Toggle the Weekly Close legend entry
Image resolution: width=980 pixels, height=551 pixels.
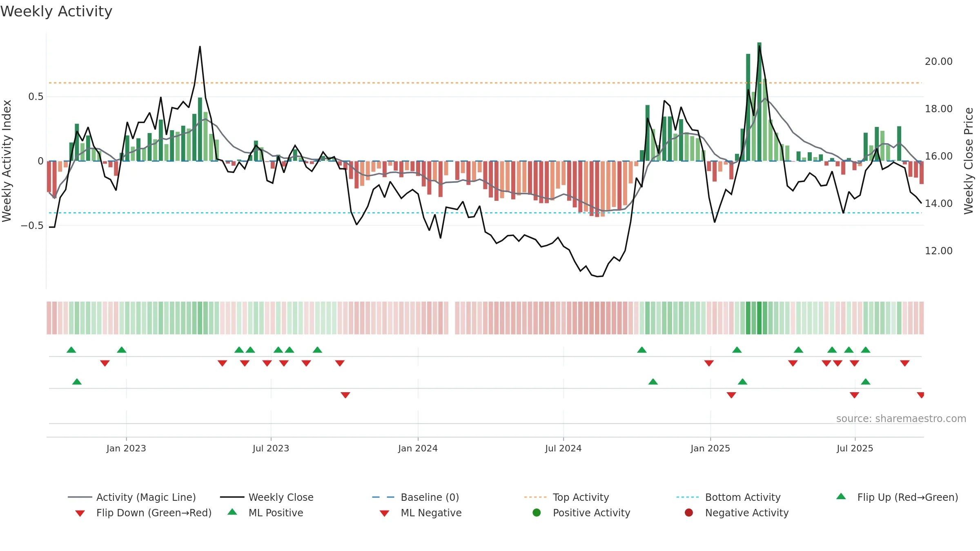click(267, 497)
